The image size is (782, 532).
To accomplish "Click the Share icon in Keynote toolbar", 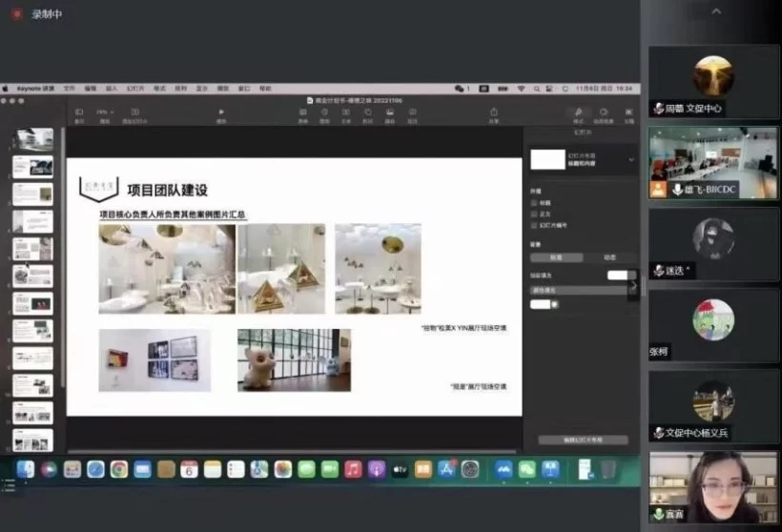I will click(x=493, y=113).
